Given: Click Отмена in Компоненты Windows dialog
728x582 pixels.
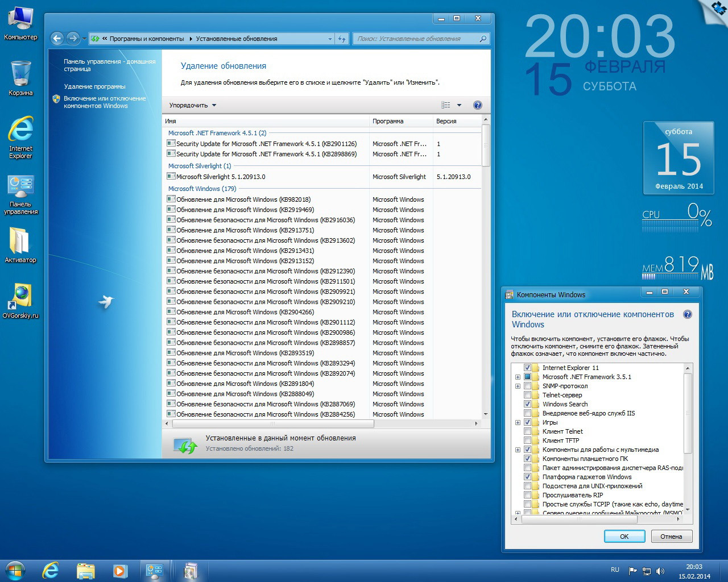Looking at the screenshot, I should pyautogui.click(x=671, y=537).
